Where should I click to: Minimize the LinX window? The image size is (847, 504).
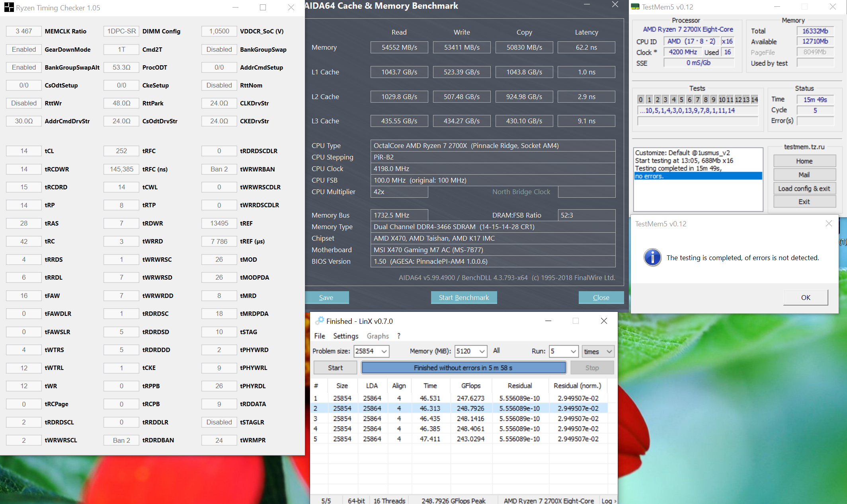(x=548, y=321)
